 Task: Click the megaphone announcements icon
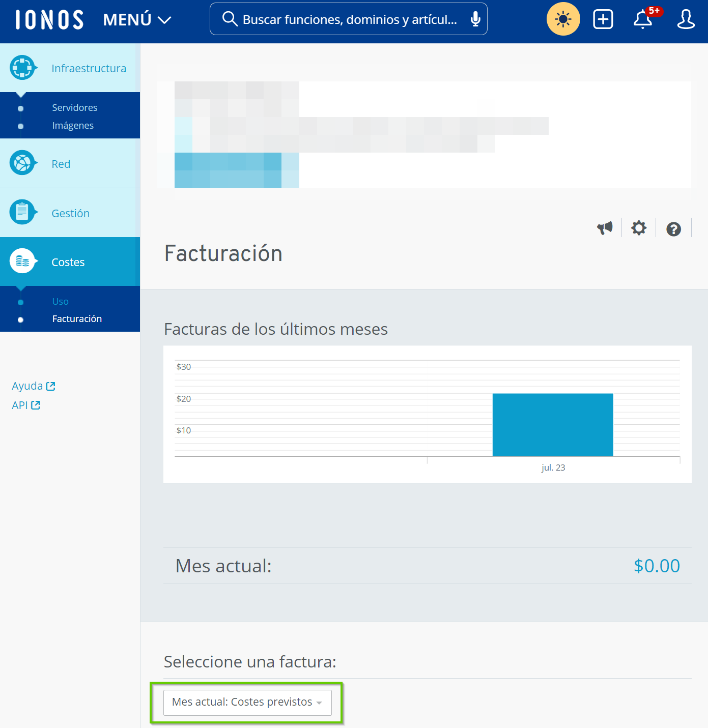tap(605, 228)
